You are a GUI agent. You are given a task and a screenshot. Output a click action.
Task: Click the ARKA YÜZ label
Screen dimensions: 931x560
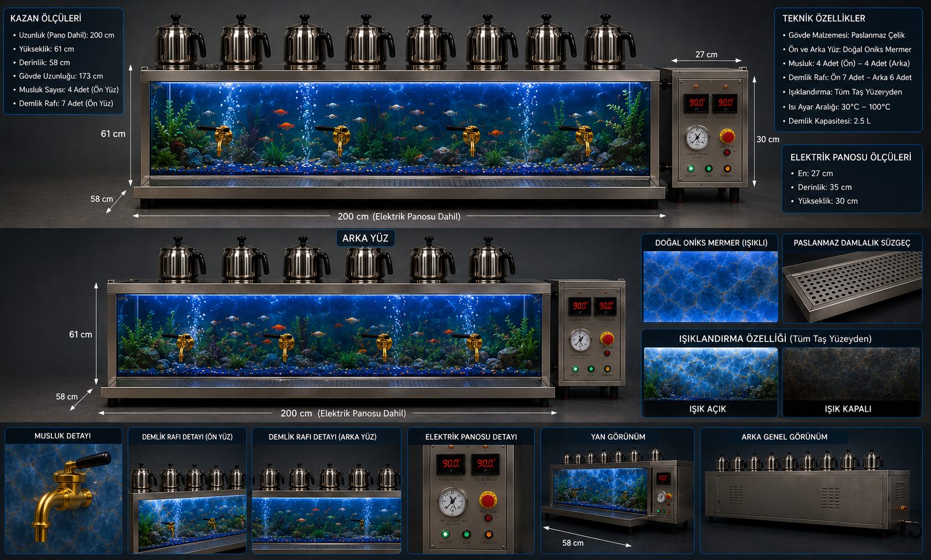coord(365,238)
